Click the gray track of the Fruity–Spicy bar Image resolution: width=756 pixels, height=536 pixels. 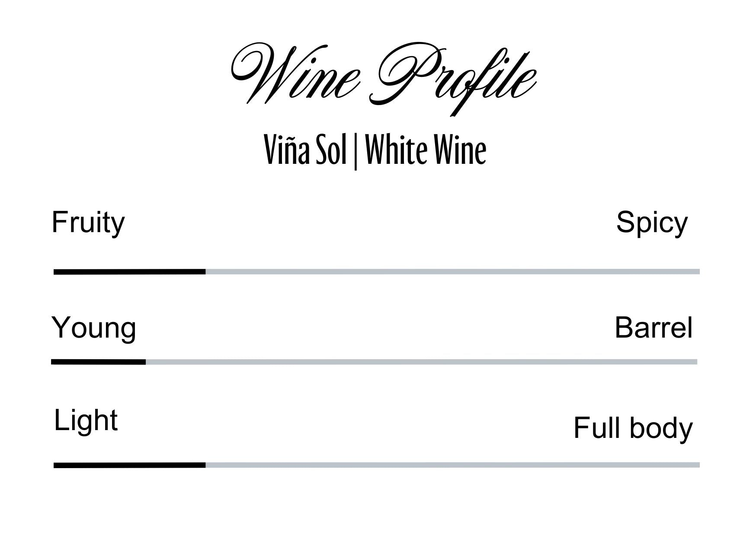[x=452, y=272]
